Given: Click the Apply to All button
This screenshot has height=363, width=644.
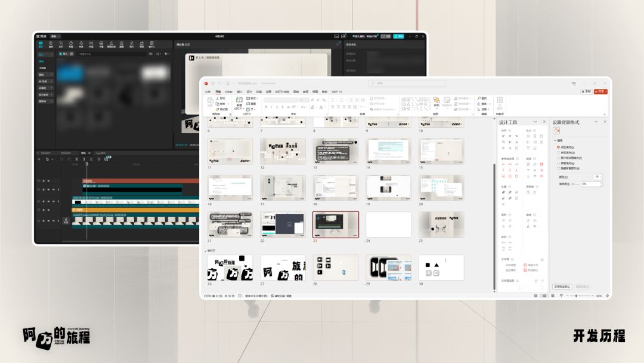Looking at the screenshot, I should pyautogui.click(x=562, y=287).
